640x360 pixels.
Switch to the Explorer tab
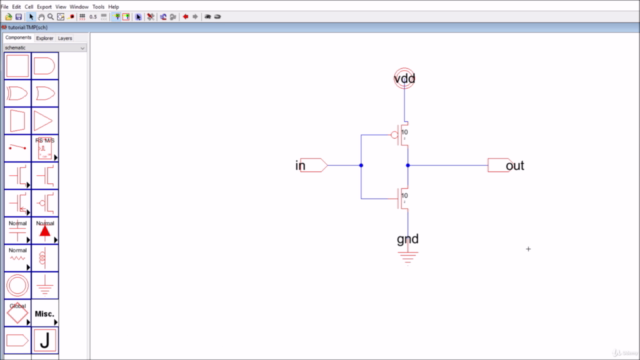(x=44, y=38)
